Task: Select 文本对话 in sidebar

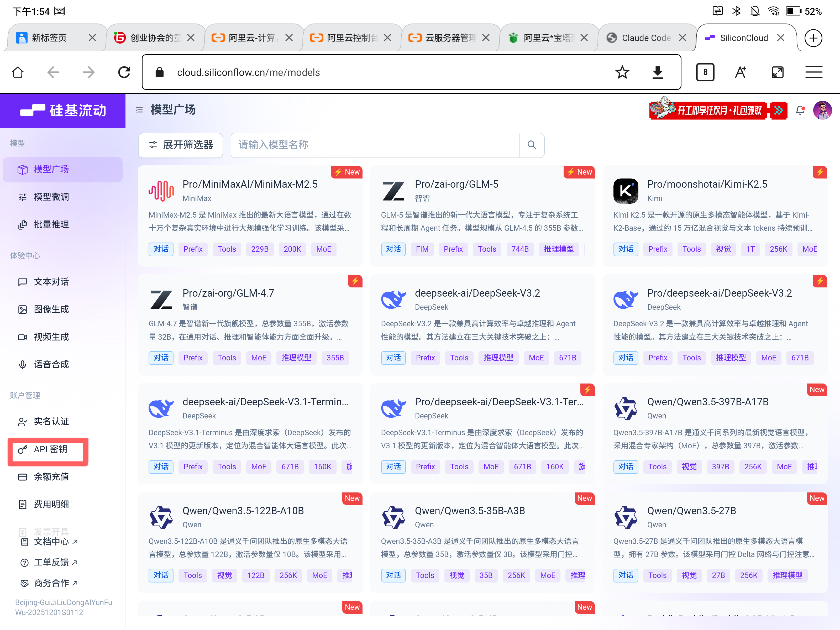Action: pos(51,282)
